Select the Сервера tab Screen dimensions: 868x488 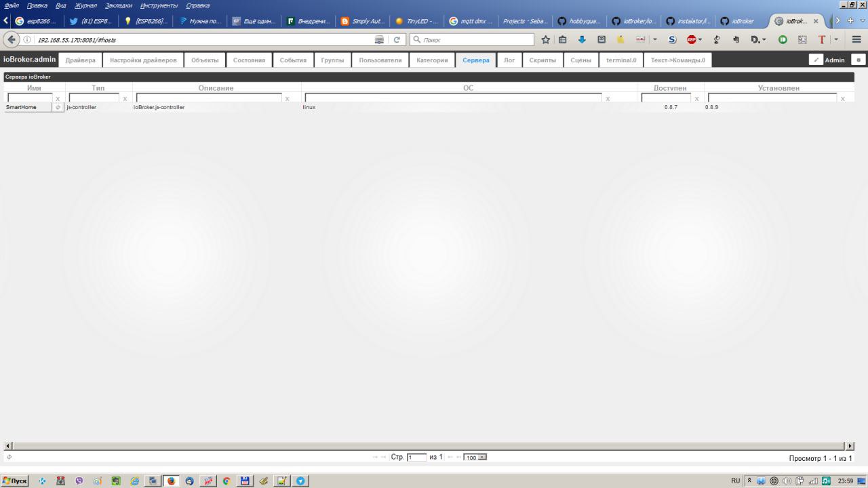tap(476, 60)
